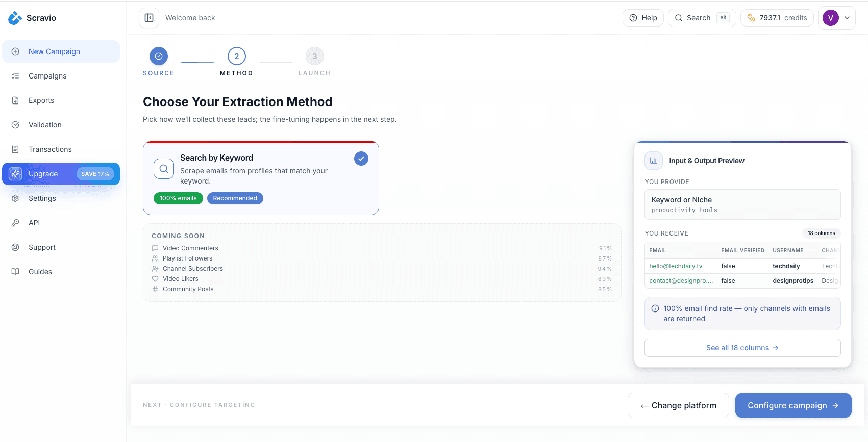The width and height of the screenshot is (868, 442).
Task: Click the techdaily username cell
Action: click(x=786, y=266)
